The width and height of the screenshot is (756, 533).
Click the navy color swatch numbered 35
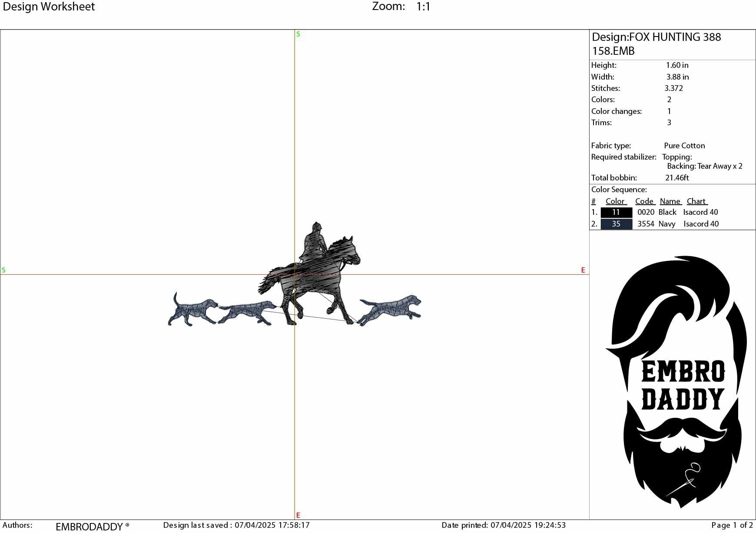pos(616,224)
